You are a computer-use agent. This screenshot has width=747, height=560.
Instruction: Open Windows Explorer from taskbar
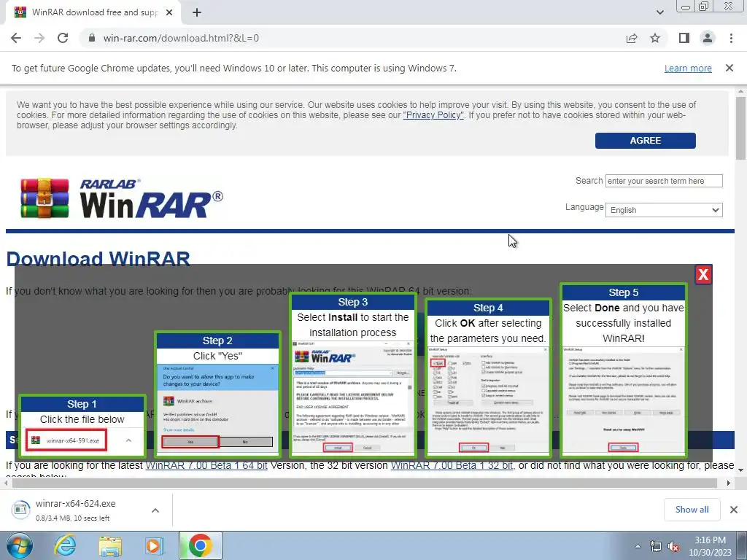pos(110,545)
